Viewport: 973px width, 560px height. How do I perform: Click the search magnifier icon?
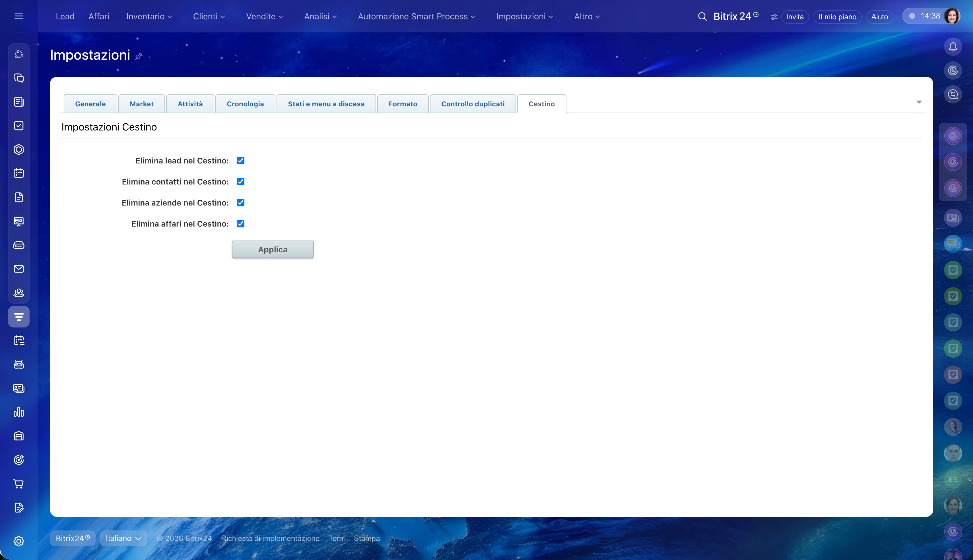pyautogui.click(x=702, y=16)
